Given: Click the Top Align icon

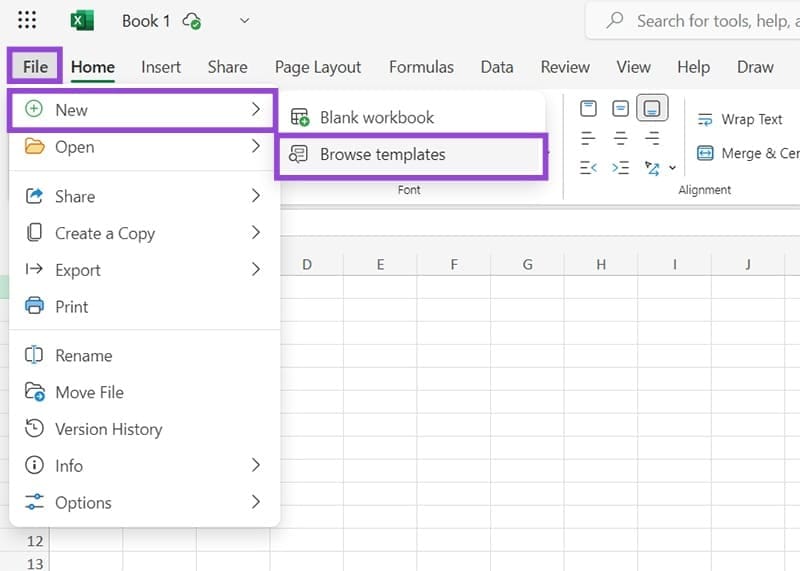Looking at the screenshot, I should pos(588,108).
